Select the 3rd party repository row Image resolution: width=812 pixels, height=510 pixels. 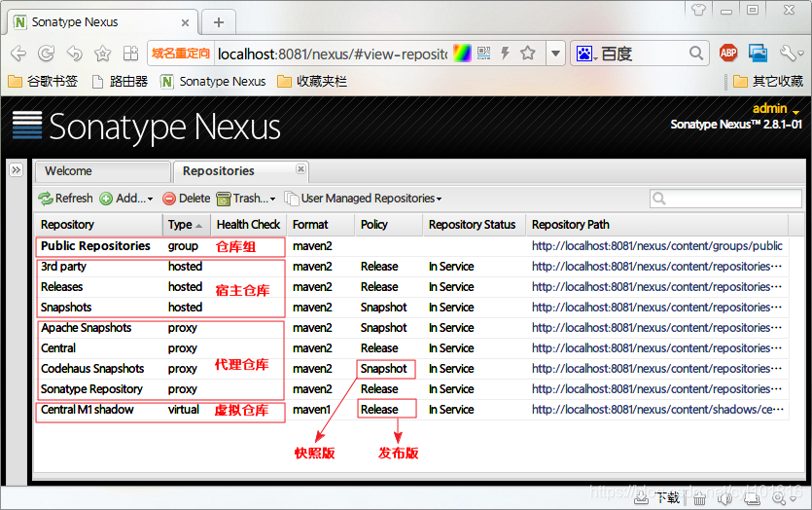[411, 267]
